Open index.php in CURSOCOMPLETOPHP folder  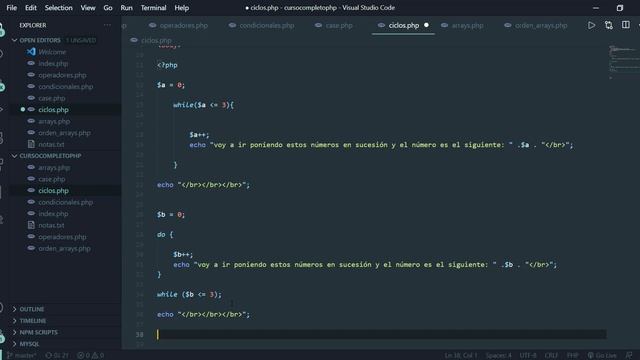[x=53, y=213]
